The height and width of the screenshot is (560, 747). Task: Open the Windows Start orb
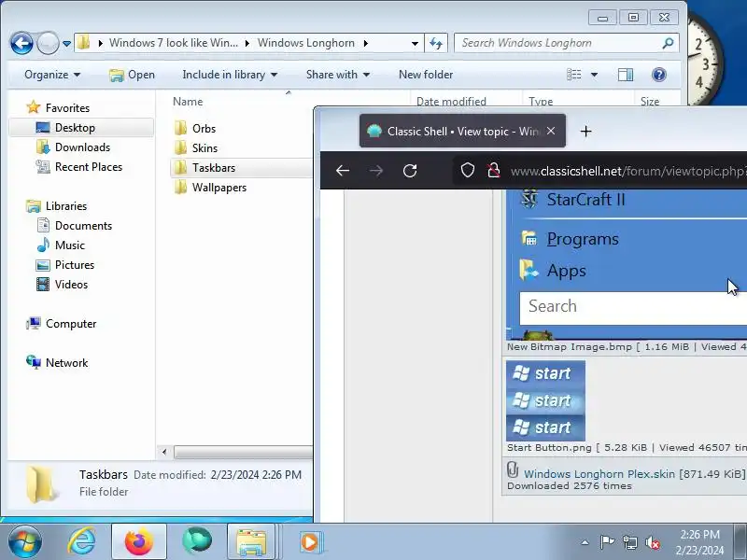tap(24, 541)
